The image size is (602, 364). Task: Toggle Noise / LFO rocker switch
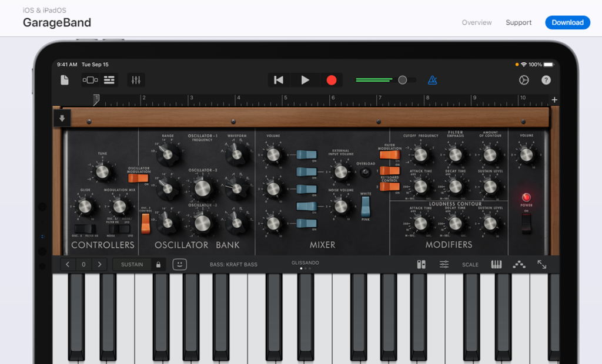pos(119,229)
